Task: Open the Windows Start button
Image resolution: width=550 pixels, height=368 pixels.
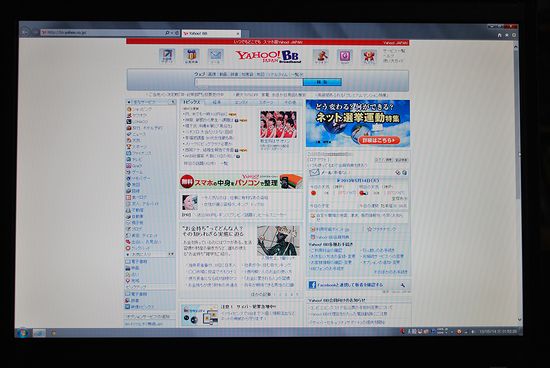Action: (x=23, y=332)
